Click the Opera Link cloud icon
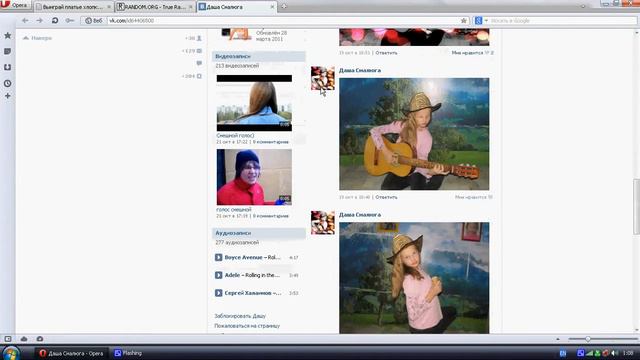 pyautogui.click(x=24, y=339)
